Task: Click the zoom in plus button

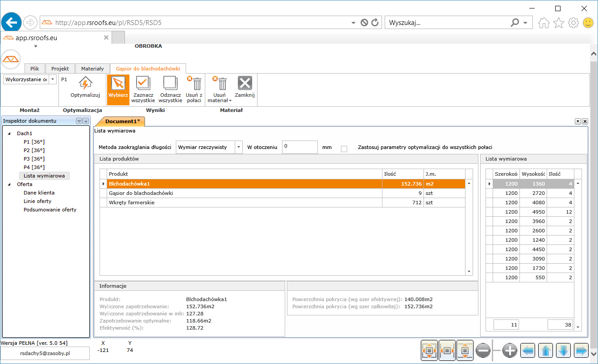Action: (x=510, y=351)
